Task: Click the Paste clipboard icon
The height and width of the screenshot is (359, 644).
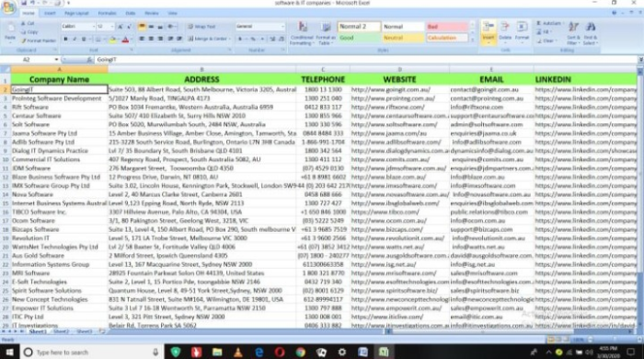Action: click(10, 29)
